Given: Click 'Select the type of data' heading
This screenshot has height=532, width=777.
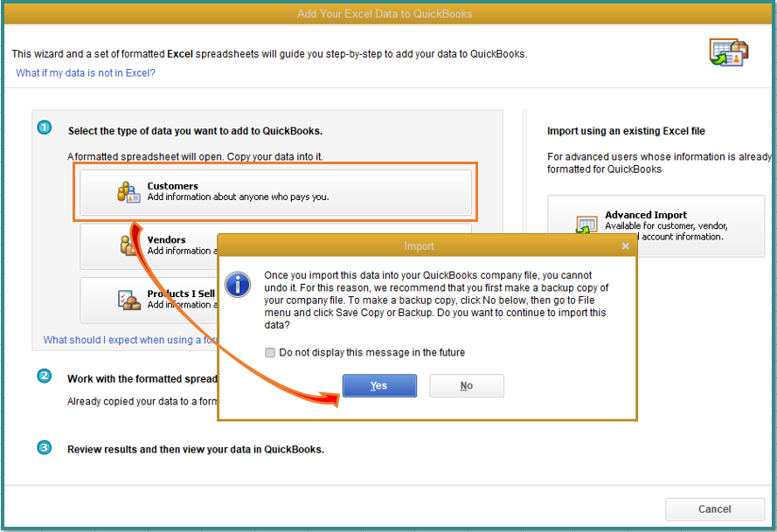Looking at the screenshot, I should [195, 131].
